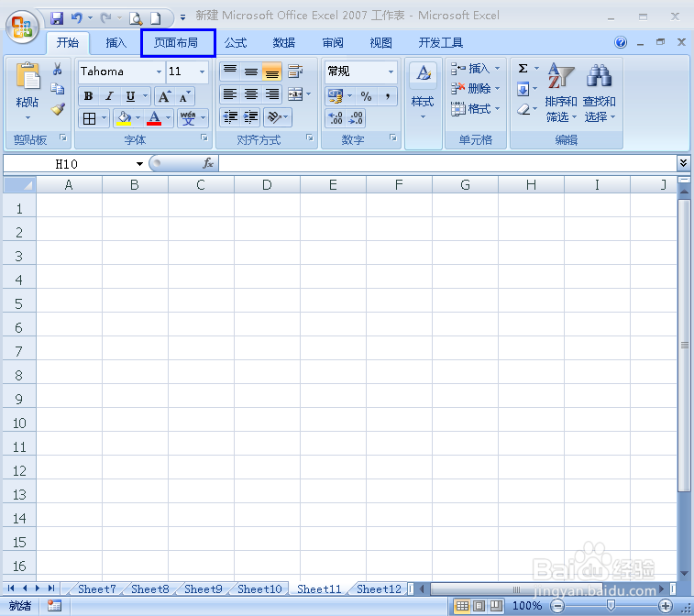Click the Paste clipboard icon

(x=28, y=75)
